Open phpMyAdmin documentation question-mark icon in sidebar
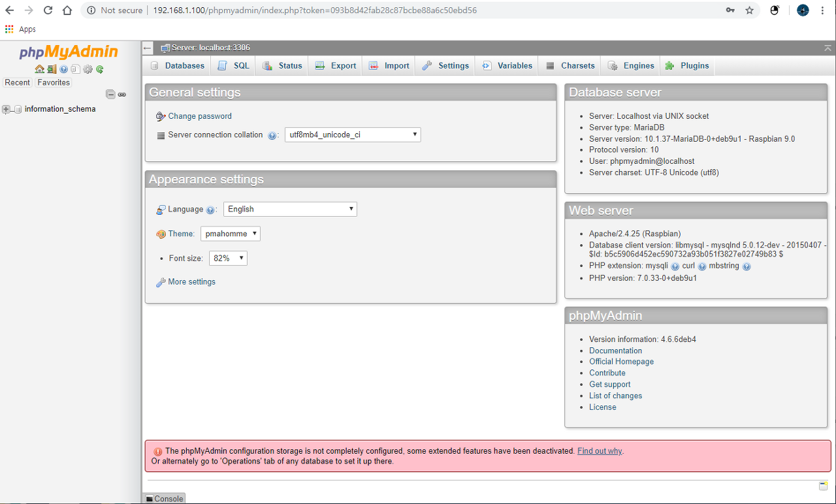The height and width of the screenshot is (504, 836). click(x=63, y=69)
